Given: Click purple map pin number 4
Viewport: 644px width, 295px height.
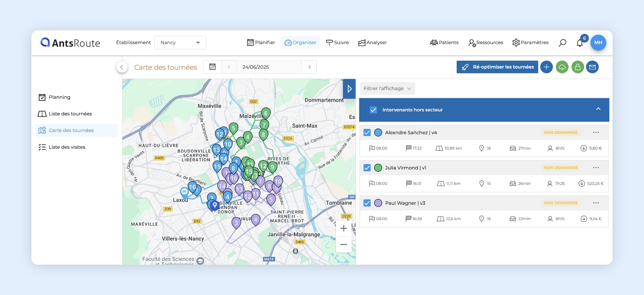Looking at the screenshot, I should (255, 220).
